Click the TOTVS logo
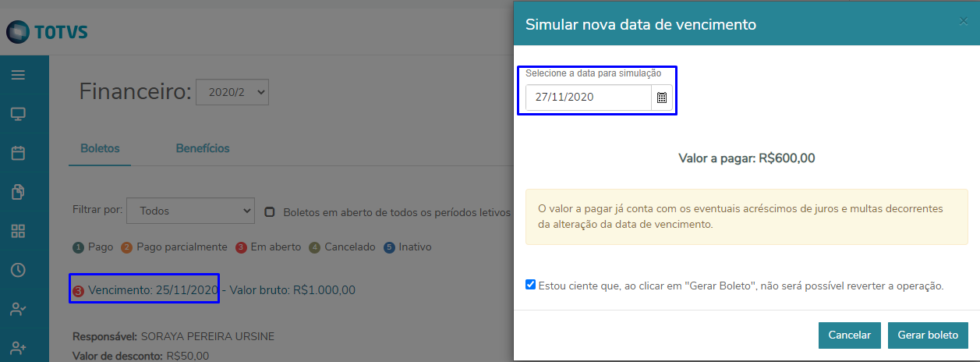Image resolution: width=980 pixels, height=362 pixels. coord(48,33)
